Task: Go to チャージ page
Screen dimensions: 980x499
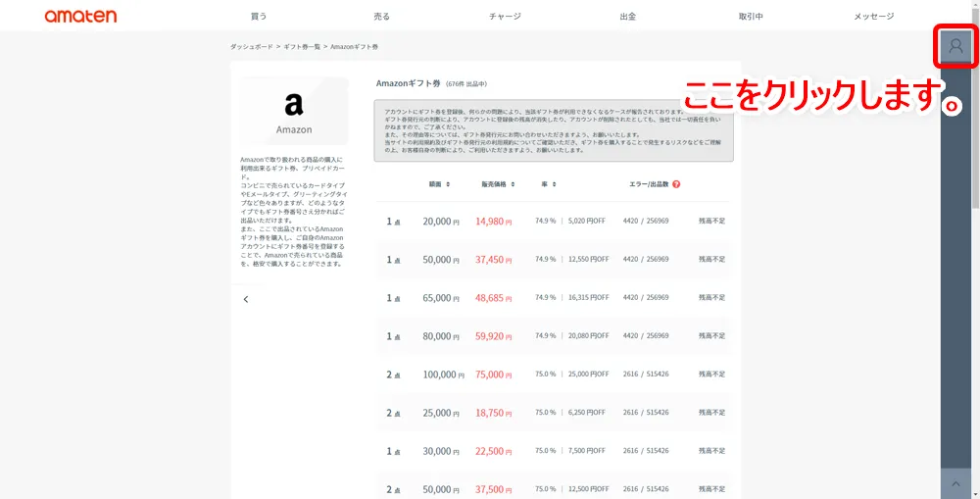Action: pyautogui.click(x=505, y=17)
